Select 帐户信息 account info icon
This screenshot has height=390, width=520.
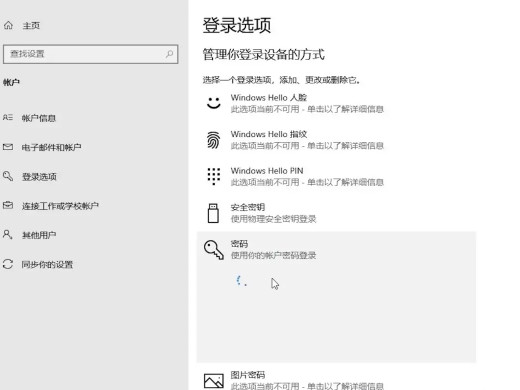point(8,118)
